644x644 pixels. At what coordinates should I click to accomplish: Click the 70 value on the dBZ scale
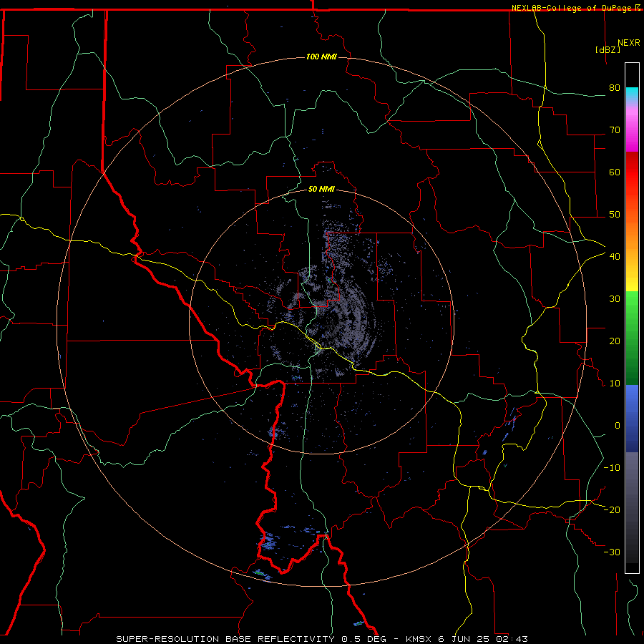coord(615,130)
